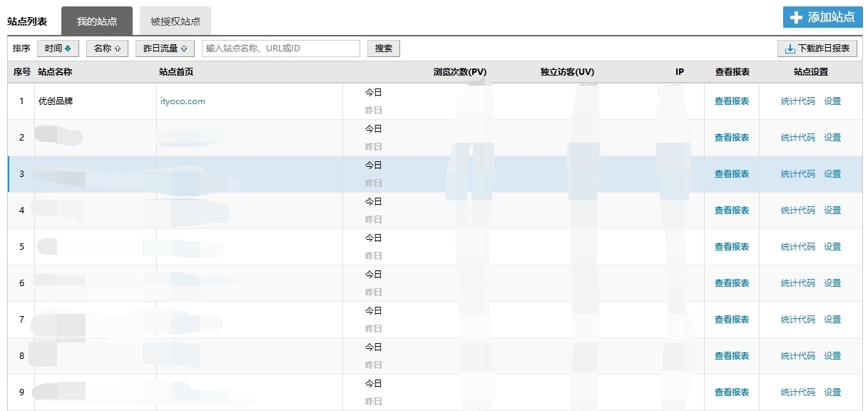
Task: Open 统计代码 for row 4
Action: coord(798,210)
